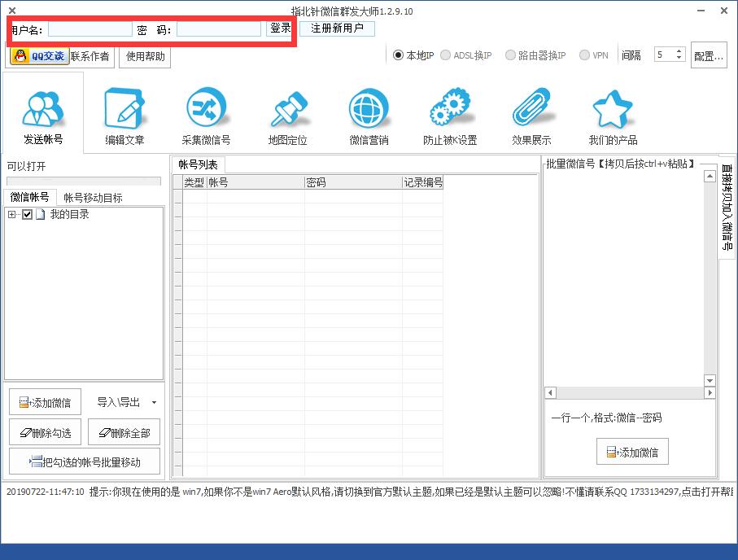738x560 pixels.
Task: Click the batch box scroll-up arrow
Action: pos(710,176)
